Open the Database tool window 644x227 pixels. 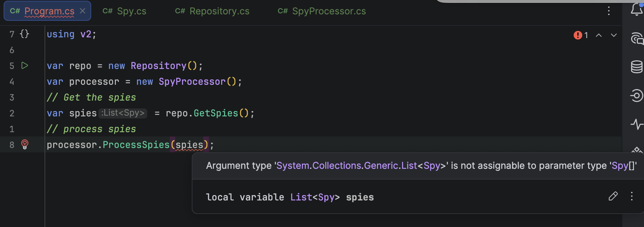(637, 67)
